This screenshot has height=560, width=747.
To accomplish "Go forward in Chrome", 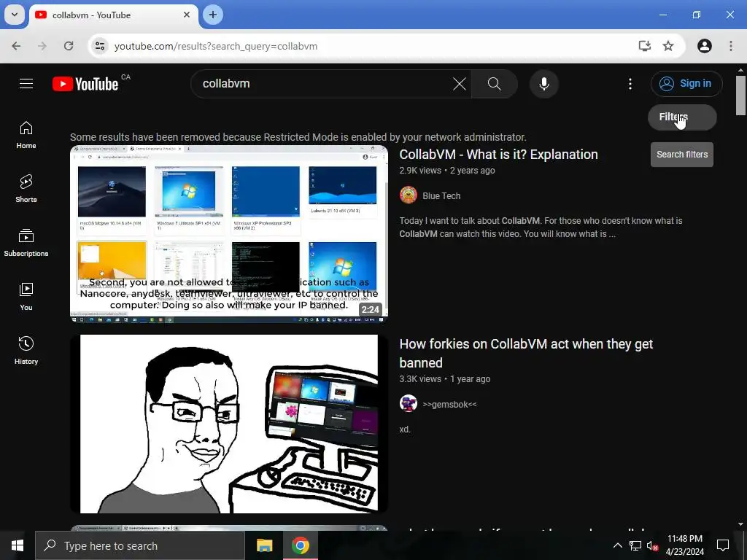I will 42,46.
